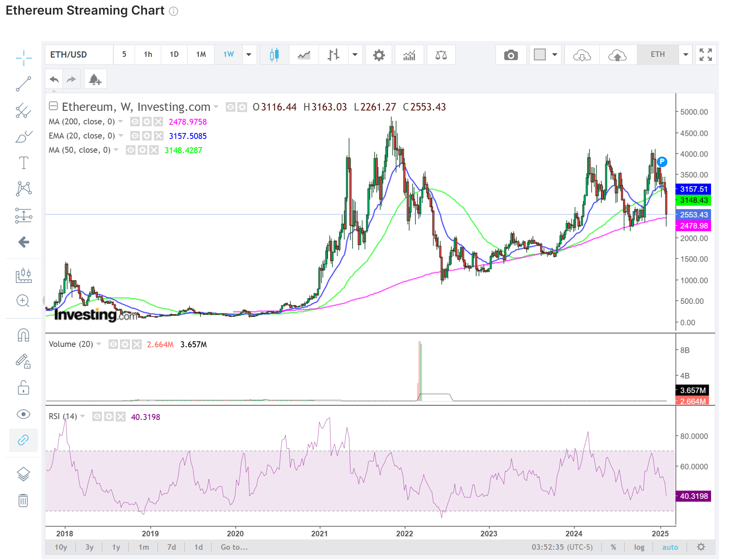The image size is (734, 560).
Task: Expand the timeframe interval dropdown arrow
Action: (x=249, y=55)
